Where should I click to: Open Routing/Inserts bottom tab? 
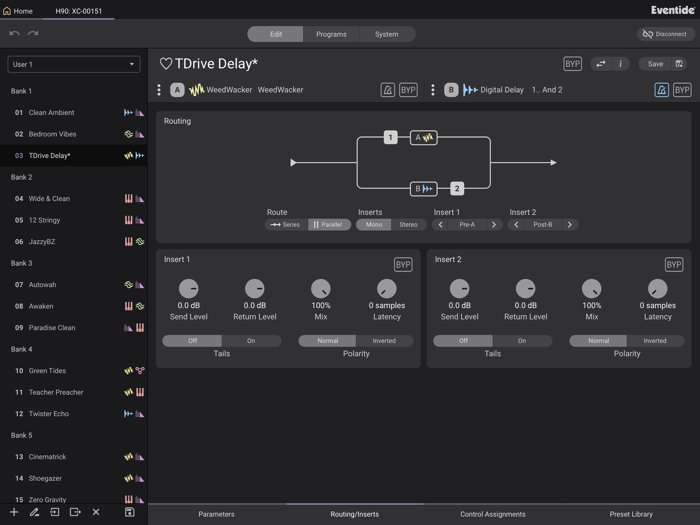click(354, 514)
